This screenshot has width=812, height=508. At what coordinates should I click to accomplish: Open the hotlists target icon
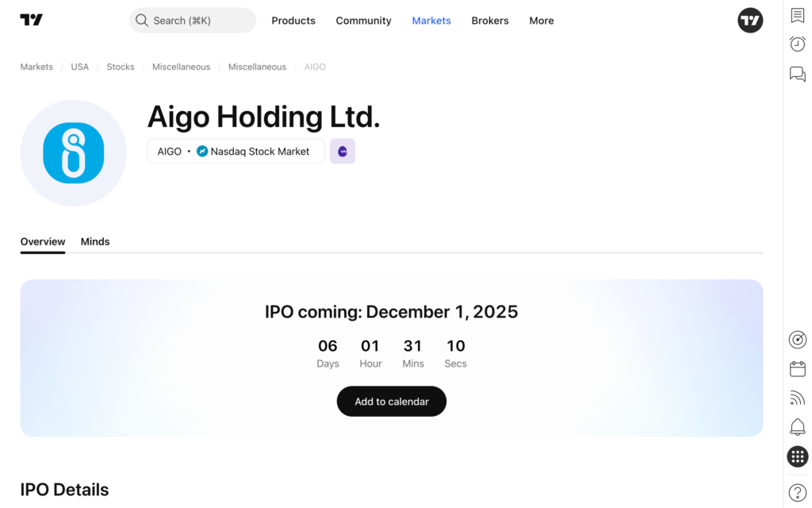pyautogui.click(x=798, y=340)
